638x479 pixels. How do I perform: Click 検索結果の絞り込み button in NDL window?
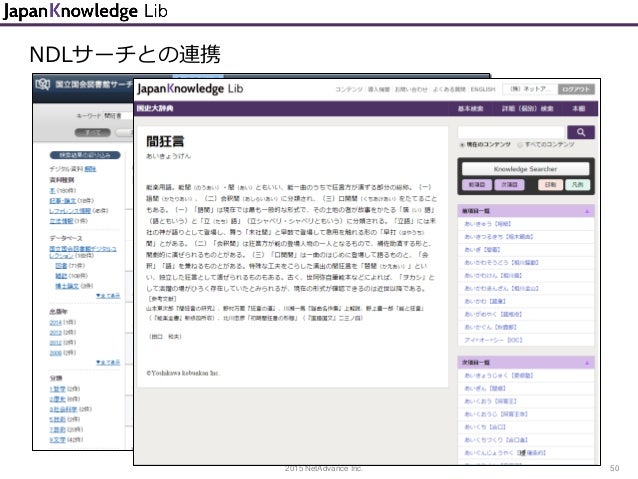click(85, 155)
